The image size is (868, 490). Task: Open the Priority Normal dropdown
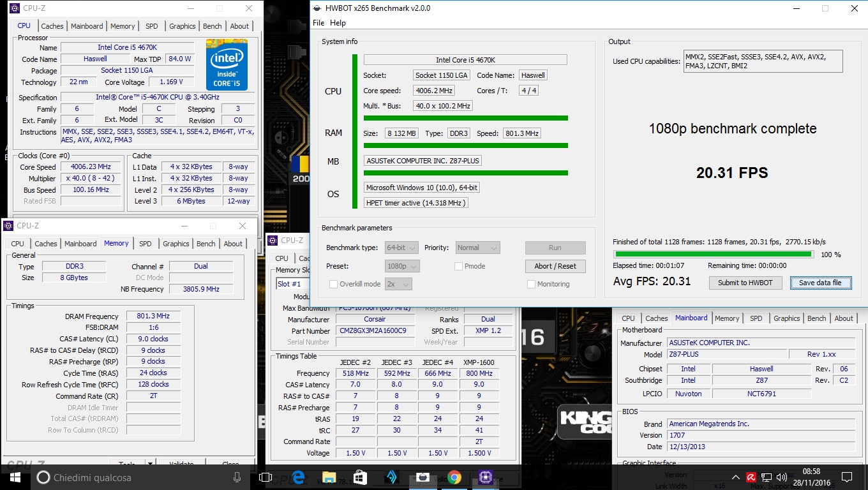[x=477, y=248]
